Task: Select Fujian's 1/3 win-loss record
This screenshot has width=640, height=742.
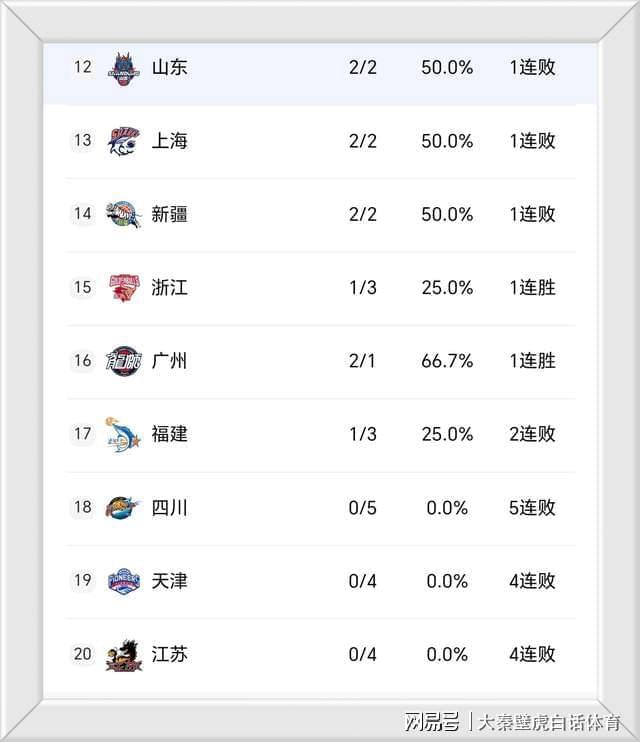Action: (363, 434)
